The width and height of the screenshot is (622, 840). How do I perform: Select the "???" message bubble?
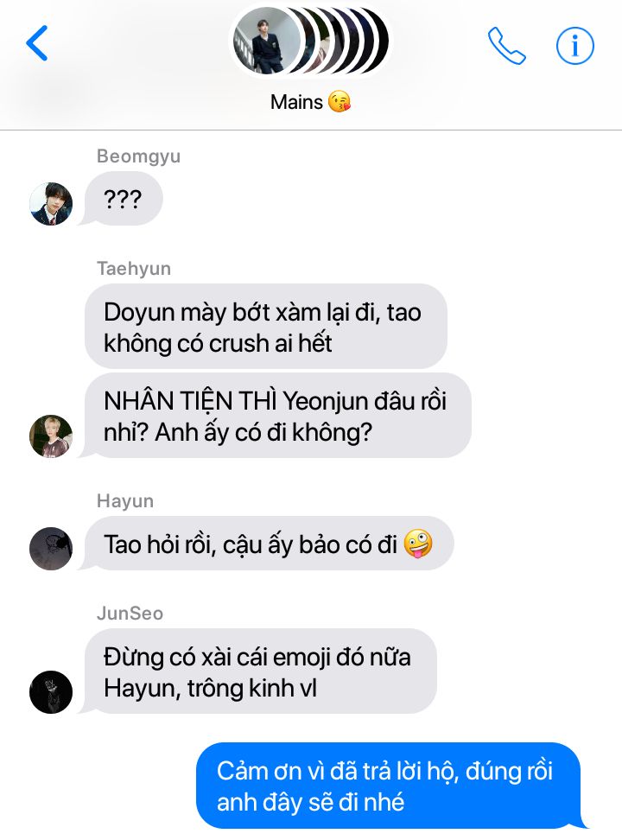click(123, 200)
